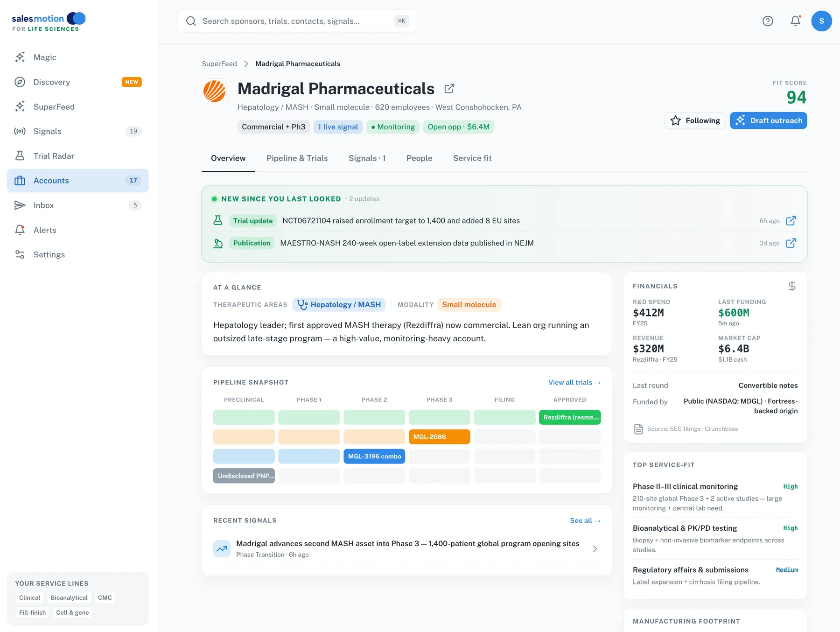The width and height of the screenshot is (840, 632).
Task: Select the Undisclosed PNP preclinical bar
Action: 244,476
